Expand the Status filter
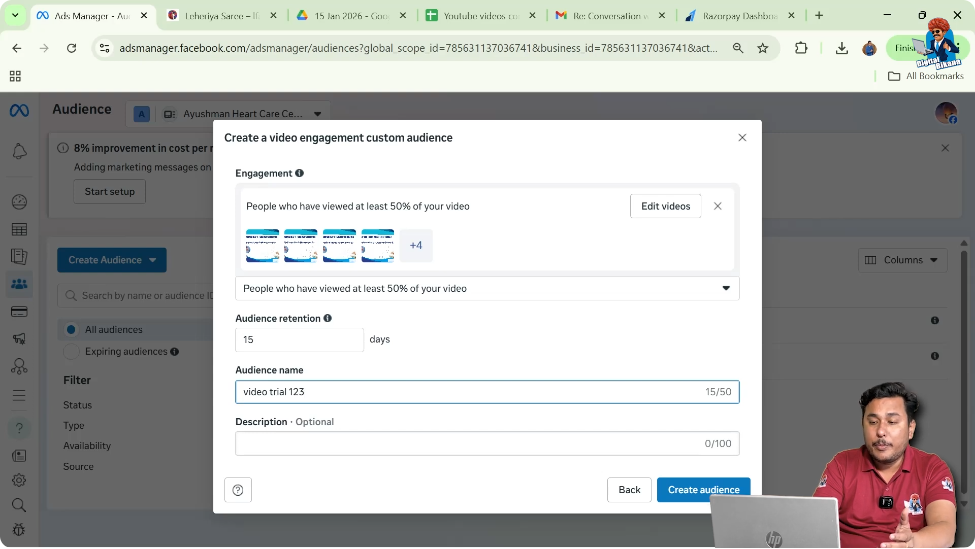 77,405
